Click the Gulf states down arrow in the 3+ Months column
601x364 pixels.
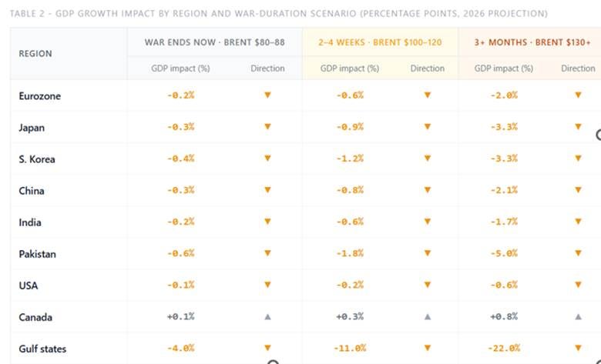tap(578, 348)
